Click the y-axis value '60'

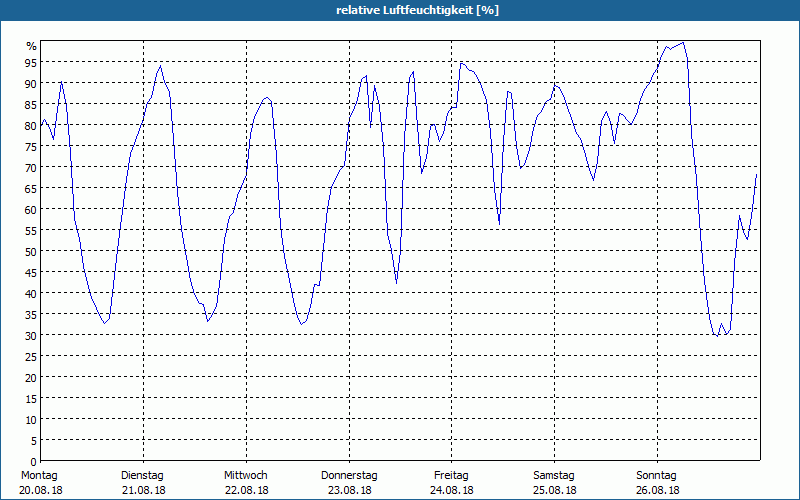pos(31,210)
